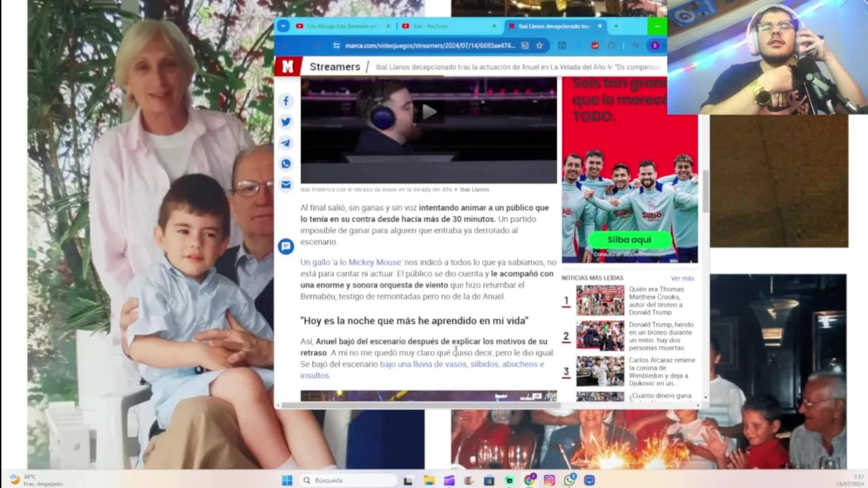This screenshot has width=868, height=488.
Task: Open the purple clapperboard app in taskbar
Action: pyautogui.click(x=449, y=481)
